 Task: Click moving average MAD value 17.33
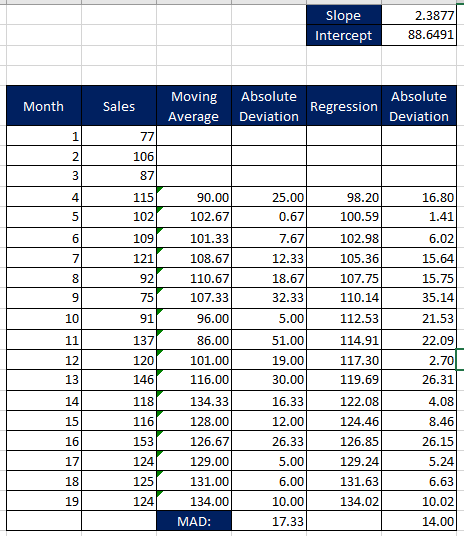(x=269, y=521)
